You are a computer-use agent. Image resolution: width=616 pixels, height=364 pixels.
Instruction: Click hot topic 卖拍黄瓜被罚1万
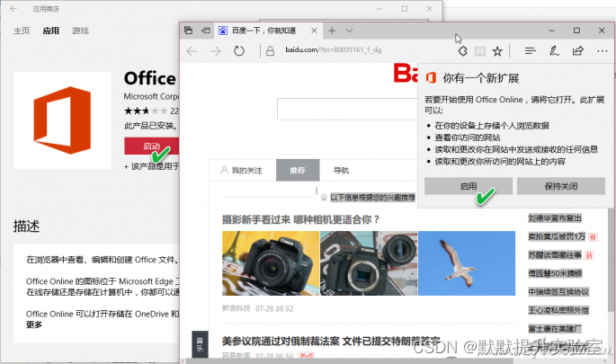pyautogui.click(x=557, y=236)
